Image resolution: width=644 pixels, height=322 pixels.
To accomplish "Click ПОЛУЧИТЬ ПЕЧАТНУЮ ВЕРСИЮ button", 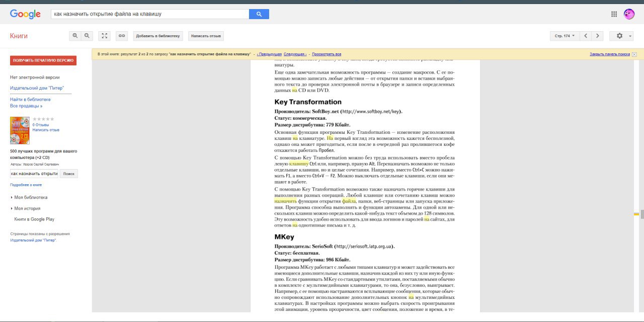I will [43, 60].
